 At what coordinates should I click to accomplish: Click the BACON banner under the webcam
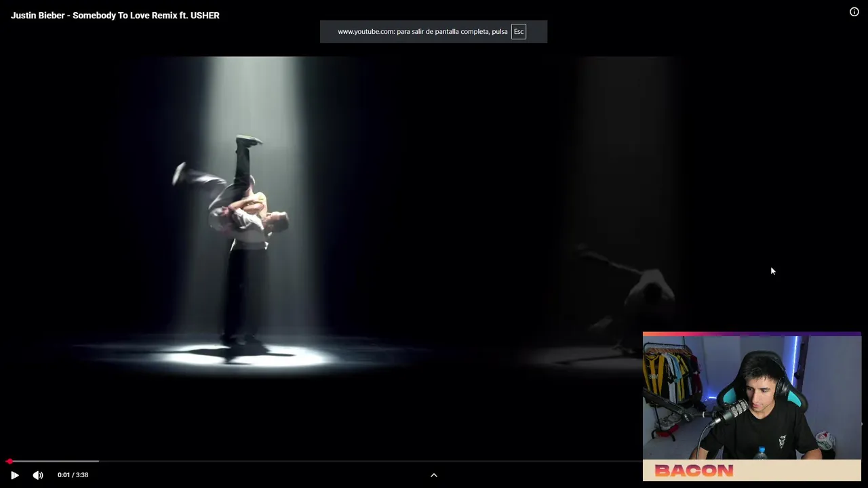tap(752, 470)
